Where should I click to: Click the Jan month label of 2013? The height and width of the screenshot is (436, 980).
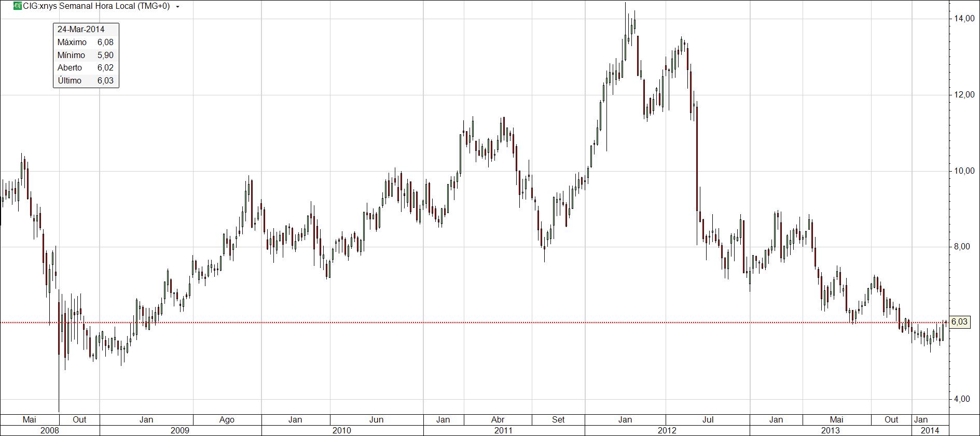776,419
